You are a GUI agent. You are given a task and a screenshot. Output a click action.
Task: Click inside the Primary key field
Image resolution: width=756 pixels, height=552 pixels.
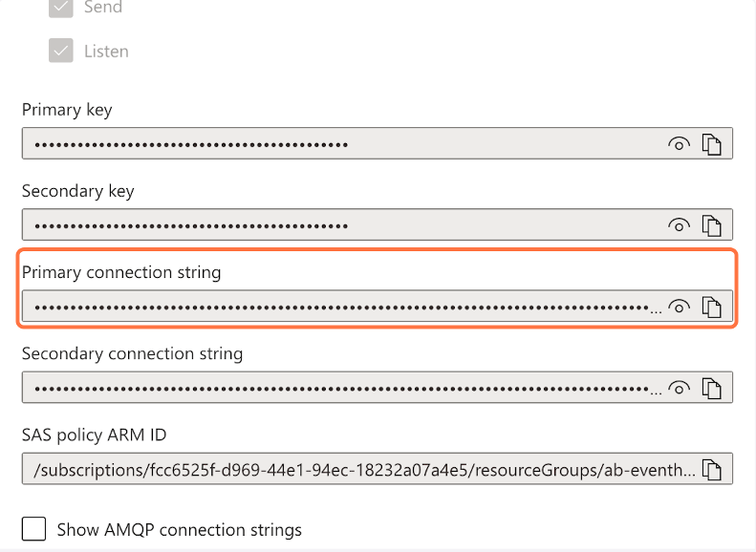335,144
